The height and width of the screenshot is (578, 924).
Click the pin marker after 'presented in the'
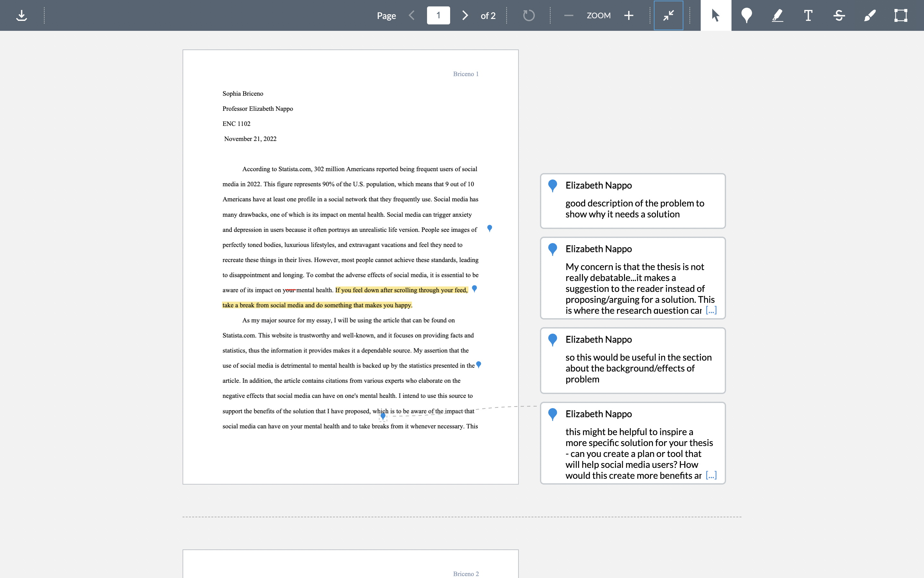478,364
